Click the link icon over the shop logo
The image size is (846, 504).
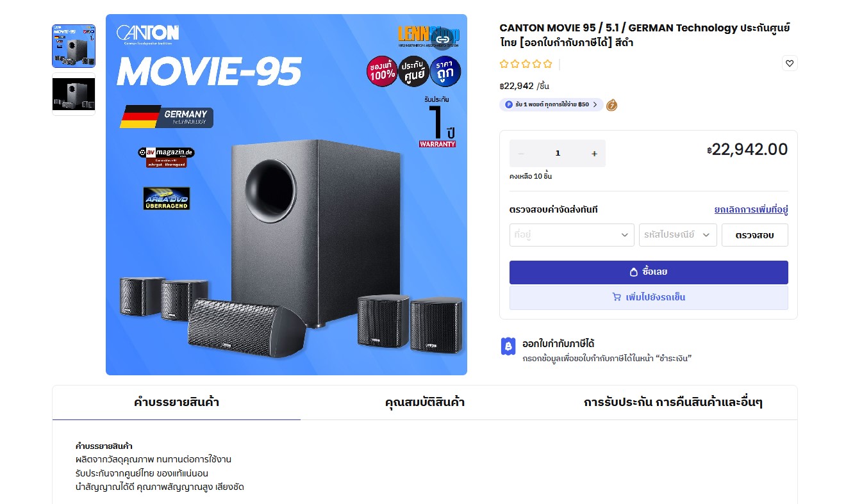pyautogui.click(x=442, y=38)
